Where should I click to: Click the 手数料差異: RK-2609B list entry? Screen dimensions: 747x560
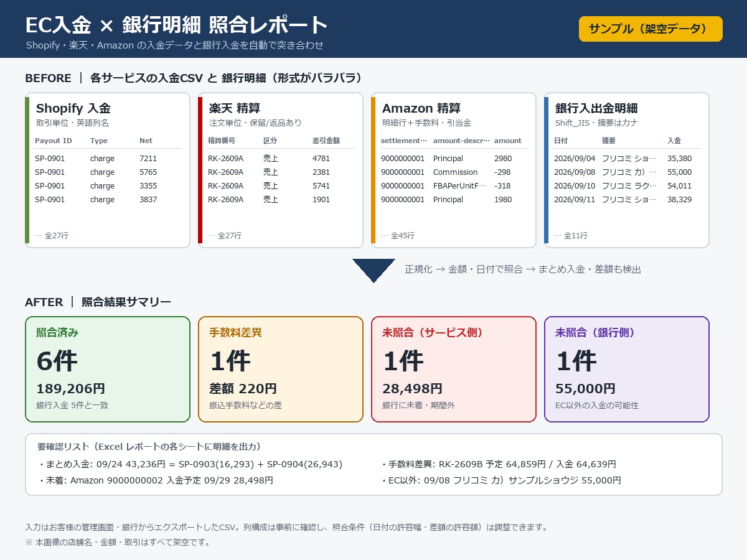point(499,464)
